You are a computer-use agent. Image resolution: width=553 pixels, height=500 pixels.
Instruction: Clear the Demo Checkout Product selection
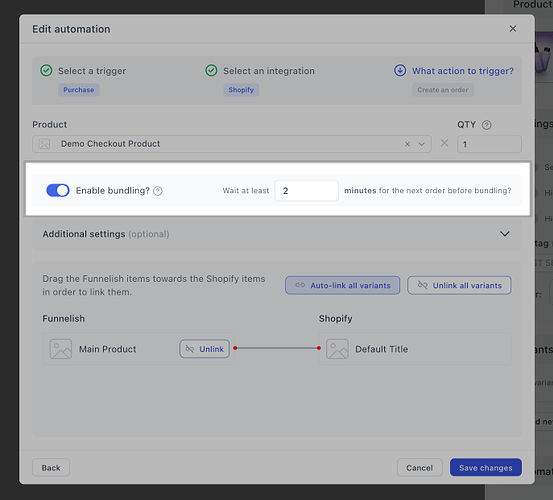click(x=407, y=144)
